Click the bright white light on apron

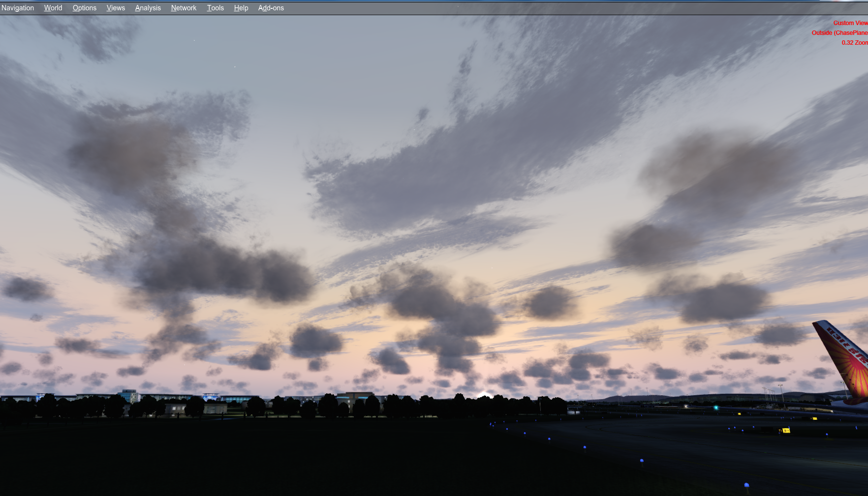pyautogui.click(x=686, y=406)
